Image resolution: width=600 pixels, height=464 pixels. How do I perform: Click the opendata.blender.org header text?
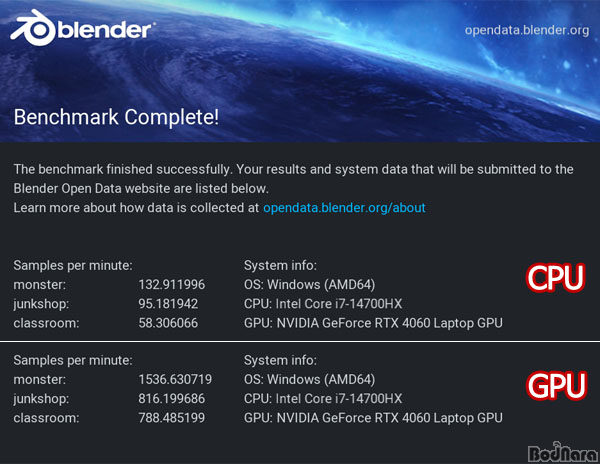point(527,30)
